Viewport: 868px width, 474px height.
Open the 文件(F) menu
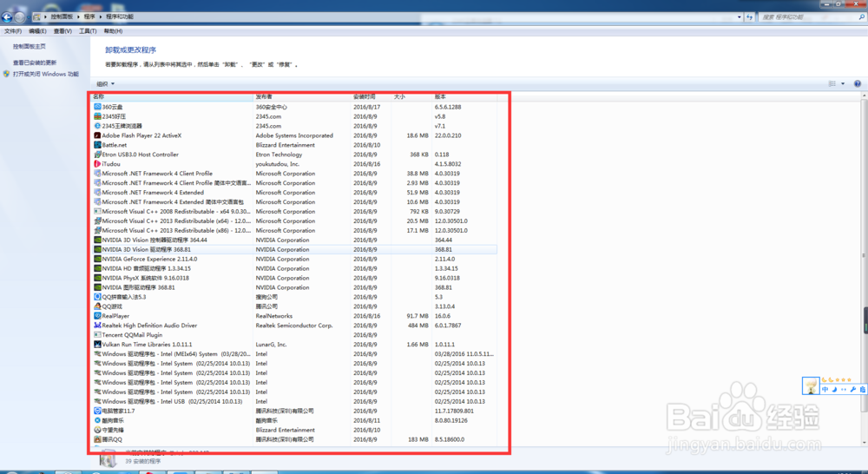tap(13, 31)
